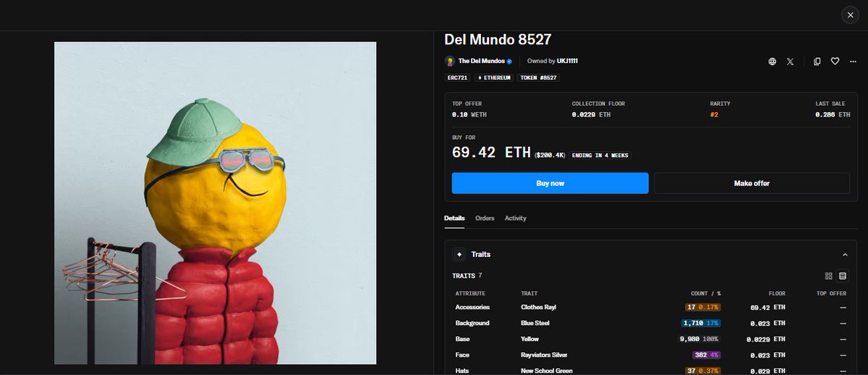The height and width of the screenshot is (375, 868).
Task: Click the Background attribute label
Action: pos(472,323)
